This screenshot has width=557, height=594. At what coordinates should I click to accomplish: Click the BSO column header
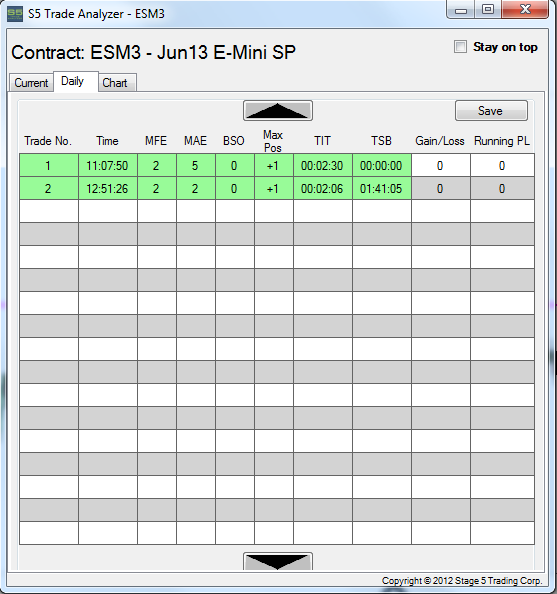[234, 141]
